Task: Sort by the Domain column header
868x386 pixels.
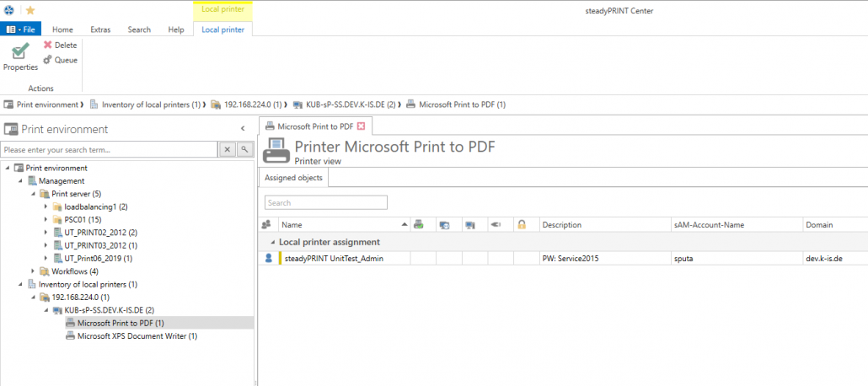Action: tap(835, 225)
